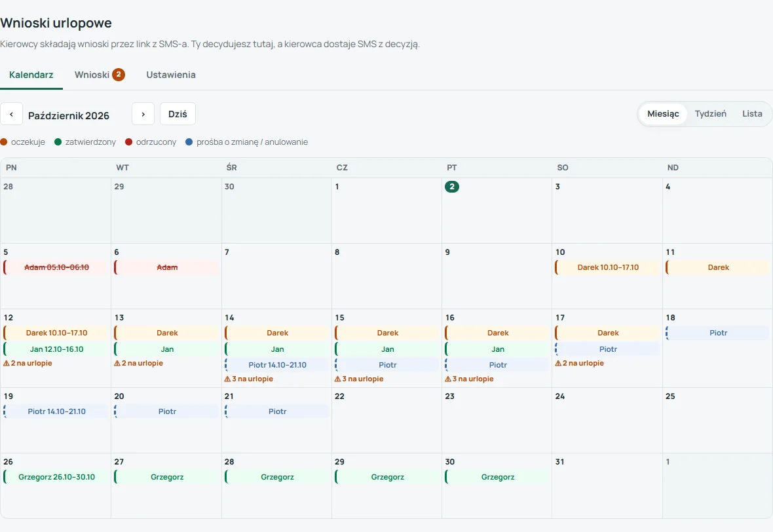
Task: Select the warning icon on October 14
Action: [227, 379]
